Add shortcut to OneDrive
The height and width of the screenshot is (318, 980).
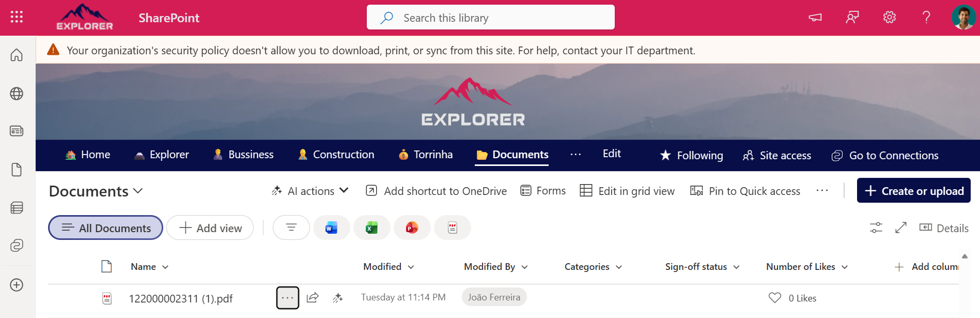(436, 191)
